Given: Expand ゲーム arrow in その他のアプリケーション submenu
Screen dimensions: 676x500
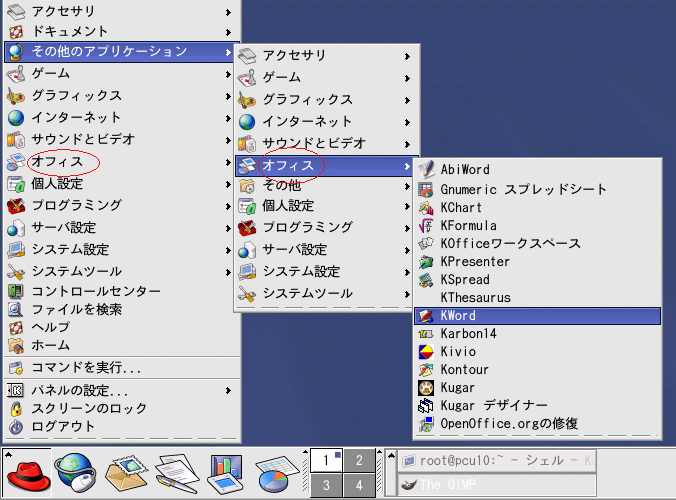Looking at the screenshot, I should (407, 78).
